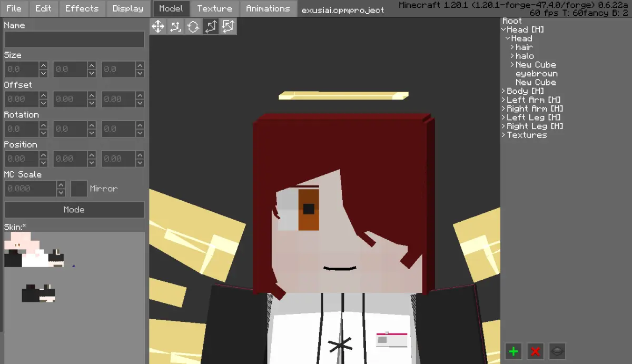Switch to the Texture tab

214,8
